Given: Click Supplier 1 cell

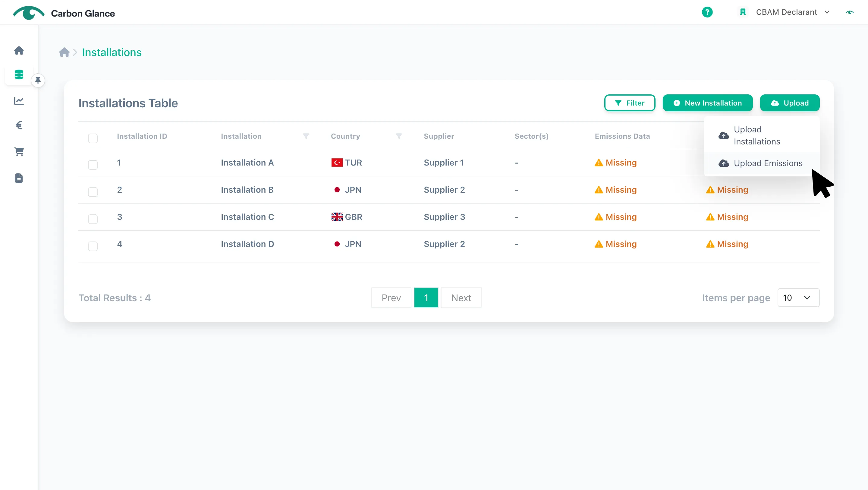Looking at the screenshot, I should 444,163.
